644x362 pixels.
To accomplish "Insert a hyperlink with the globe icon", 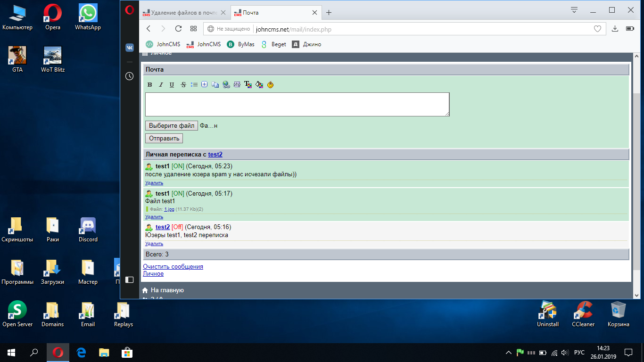I will point(226,85).
